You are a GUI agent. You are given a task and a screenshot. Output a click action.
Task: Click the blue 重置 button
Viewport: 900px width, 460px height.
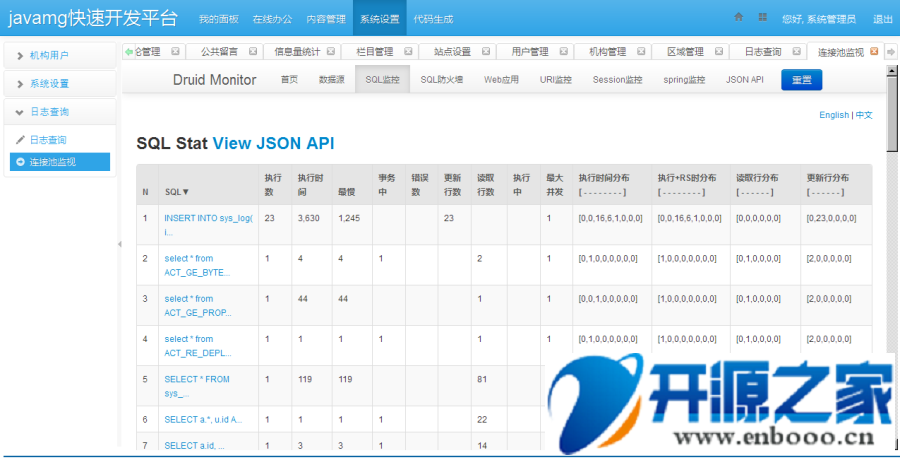point(801,80)
